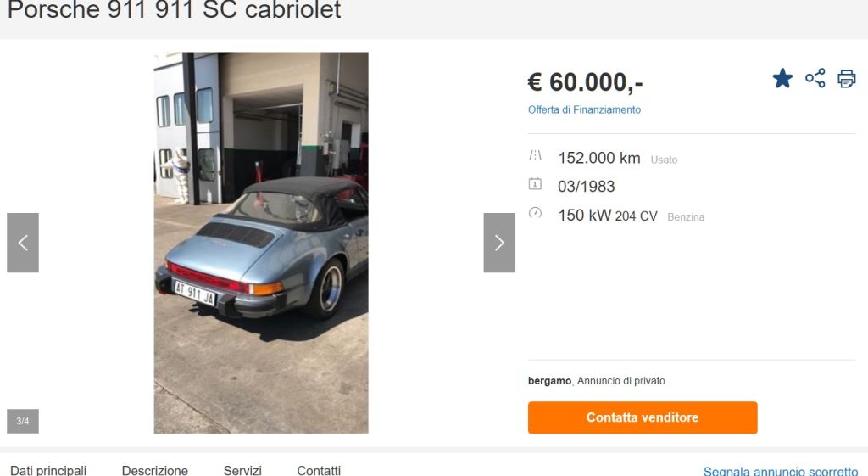Screen dimensions: 868x476
Task: Click the mileage road icon
Action: click(x=535, y=155)
